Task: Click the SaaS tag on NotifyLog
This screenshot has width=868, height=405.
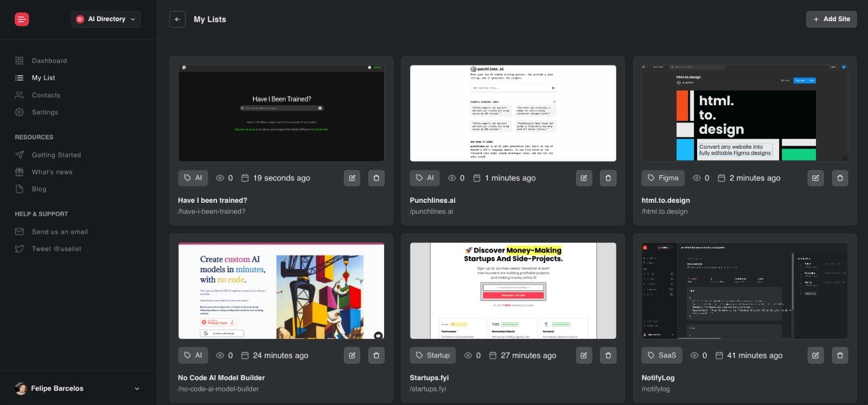Action: [x=662, y=356]
